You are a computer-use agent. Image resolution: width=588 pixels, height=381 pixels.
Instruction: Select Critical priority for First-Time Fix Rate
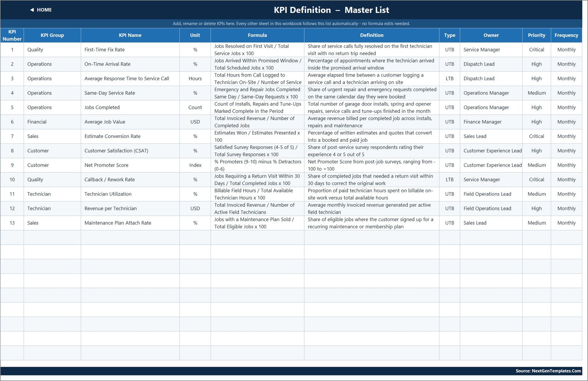537,50
